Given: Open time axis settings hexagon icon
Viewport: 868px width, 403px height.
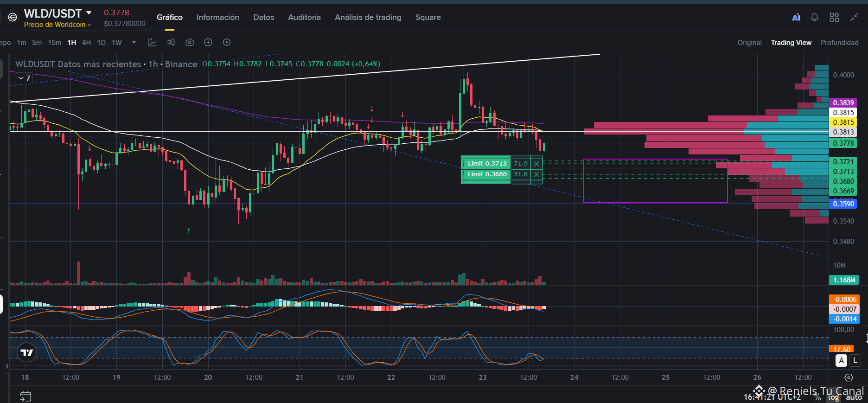Looking at the screenshot, I should pos(849,377).
